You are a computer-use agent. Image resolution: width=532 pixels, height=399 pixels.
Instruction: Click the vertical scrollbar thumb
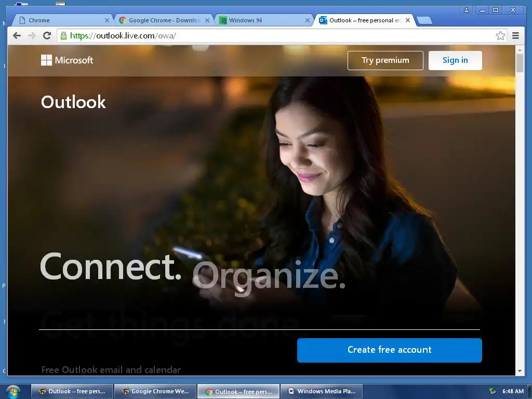[520, 63]
